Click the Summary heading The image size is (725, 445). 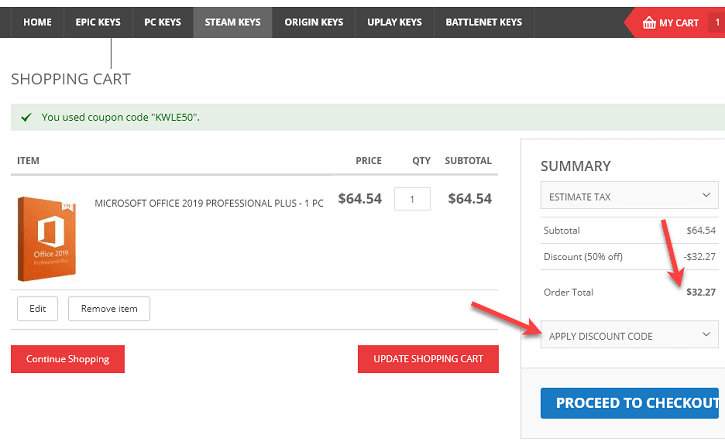[576, 166]
